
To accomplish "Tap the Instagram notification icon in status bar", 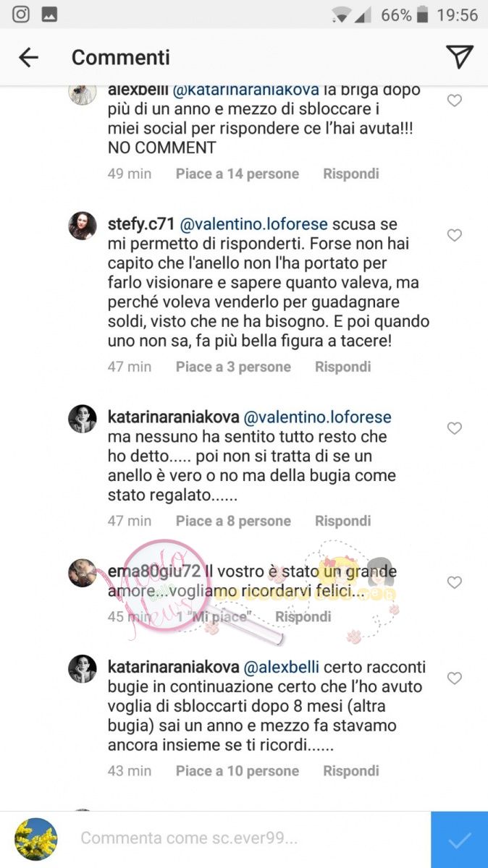I will (21, 14).
